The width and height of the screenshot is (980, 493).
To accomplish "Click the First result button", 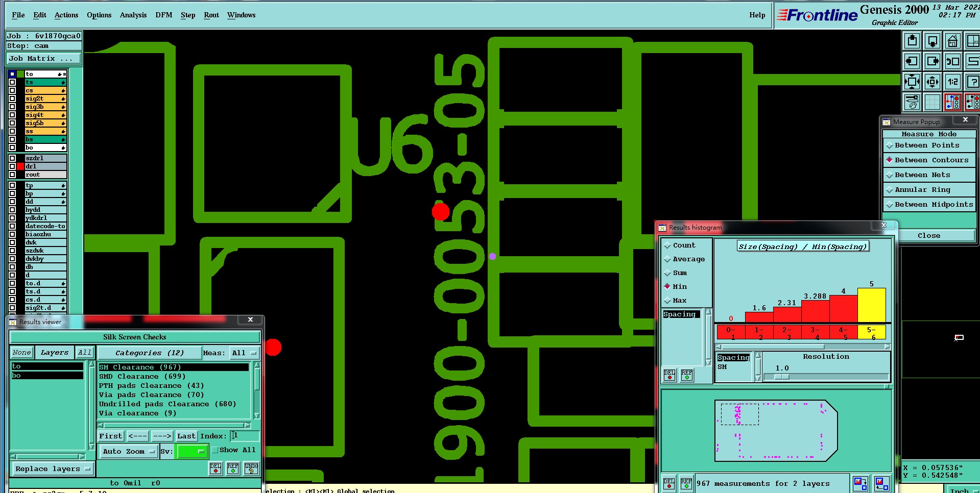I will 111,436.
